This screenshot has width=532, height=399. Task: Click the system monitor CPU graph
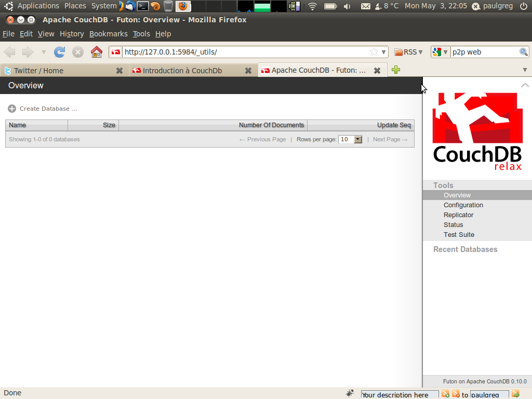[246, 6]
